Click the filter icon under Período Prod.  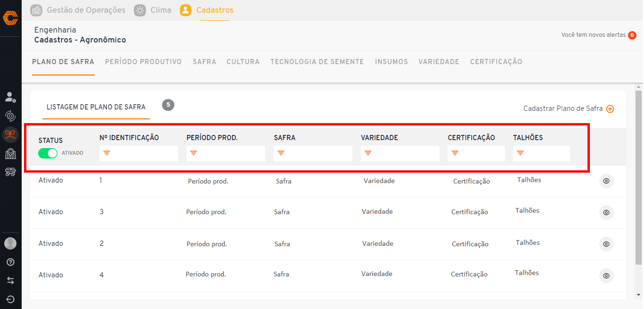click(x=194, y=153)
